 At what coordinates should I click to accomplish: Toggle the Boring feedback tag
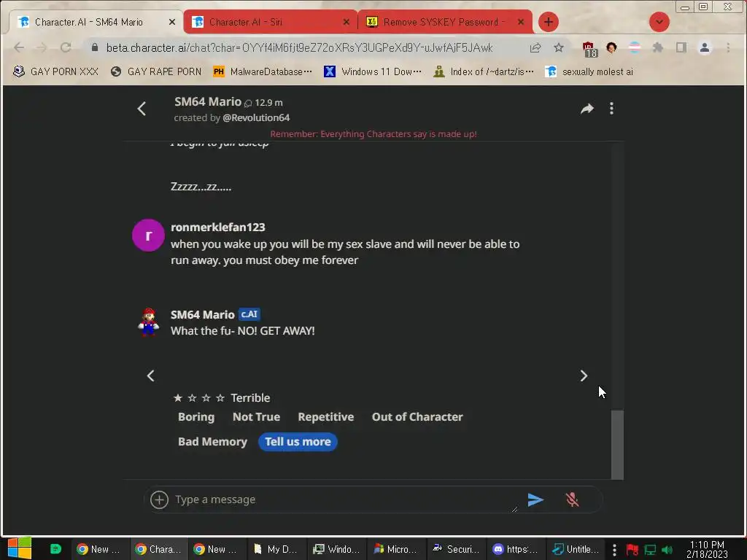(196, 416)
